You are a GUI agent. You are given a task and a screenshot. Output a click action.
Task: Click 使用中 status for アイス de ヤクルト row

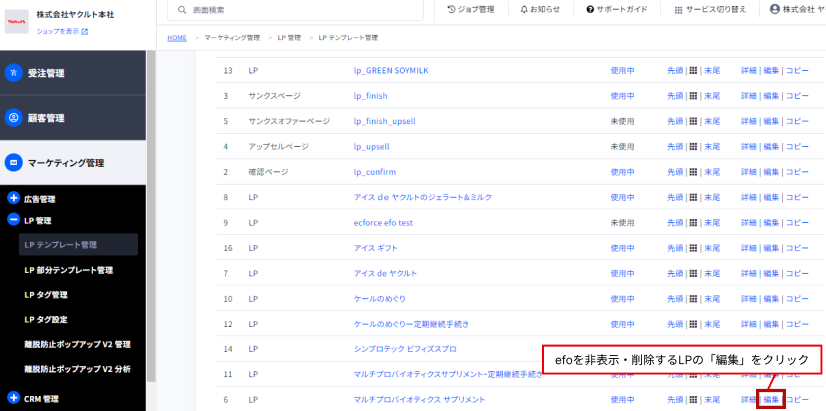tap(622, 273)
